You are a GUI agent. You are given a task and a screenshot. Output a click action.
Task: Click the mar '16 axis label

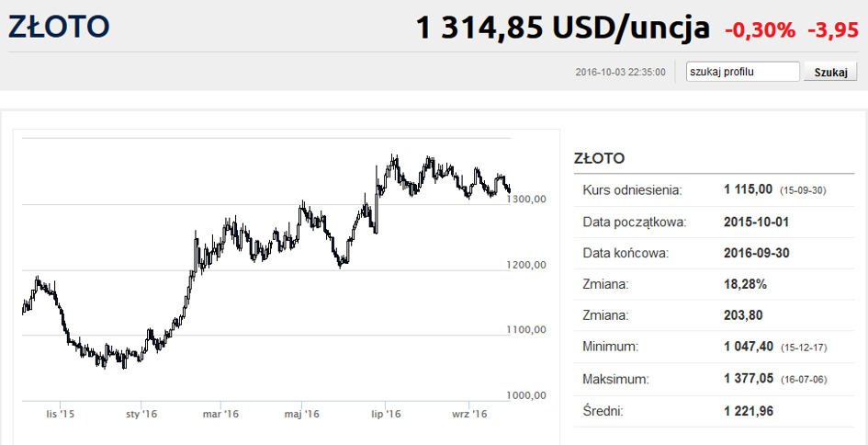click(220, 414)
